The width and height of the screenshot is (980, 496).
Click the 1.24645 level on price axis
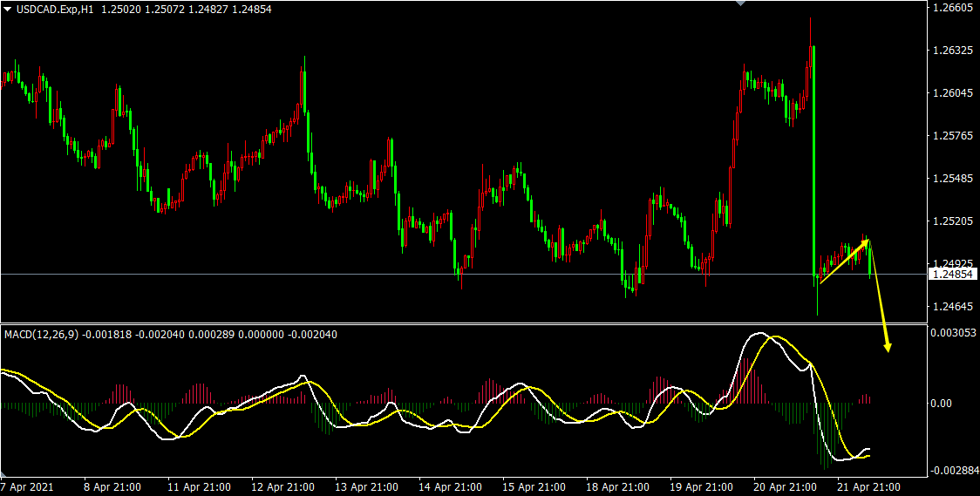[951, 307]
